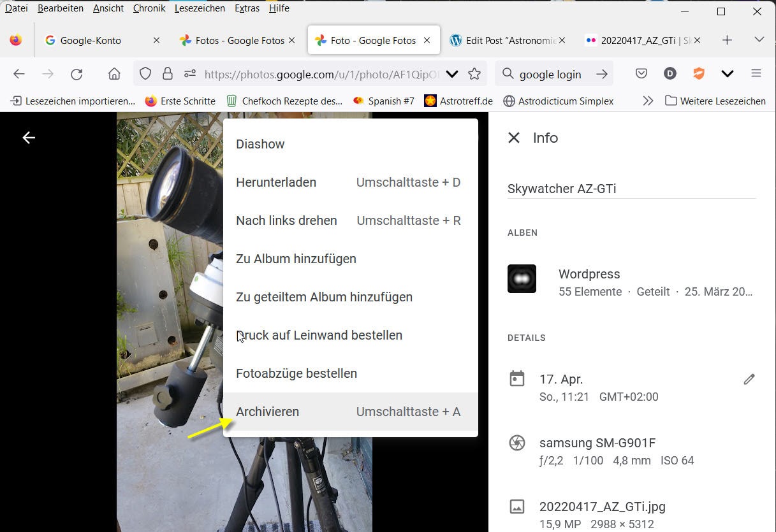The image size is (776, 532).
Task: Open the Pocket save icon
Action: [641, 74]
